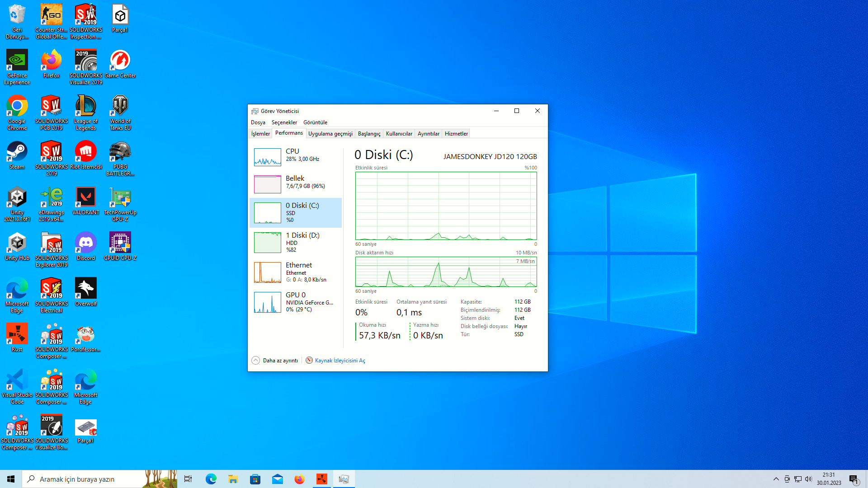Open the Dosya menu
The width and height of the screenshot is (868, 488).
pos(258,122)
